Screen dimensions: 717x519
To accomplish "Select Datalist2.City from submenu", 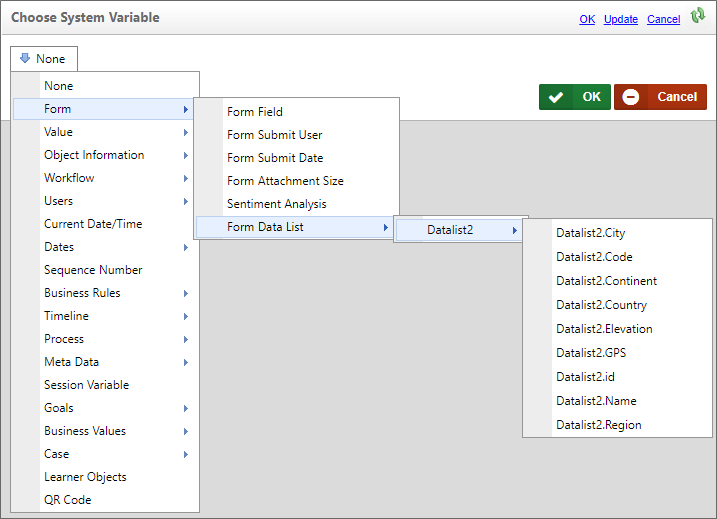I will [x=590, y=233].
